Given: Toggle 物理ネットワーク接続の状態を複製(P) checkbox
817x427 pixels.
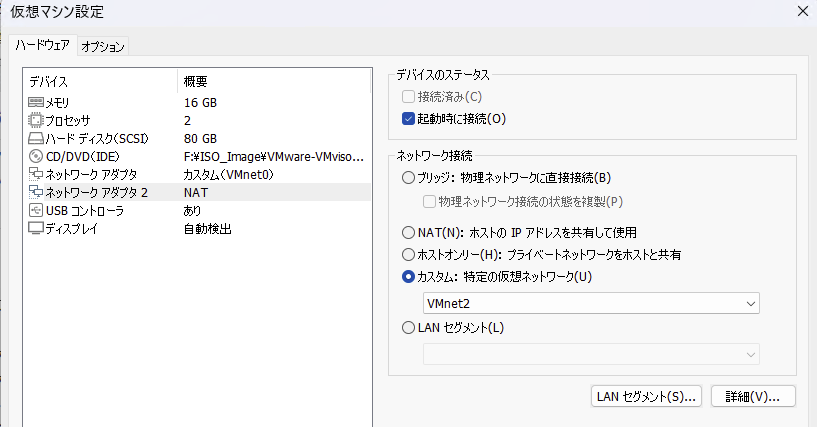Looking at the screenshot, I should coord(429,202).
